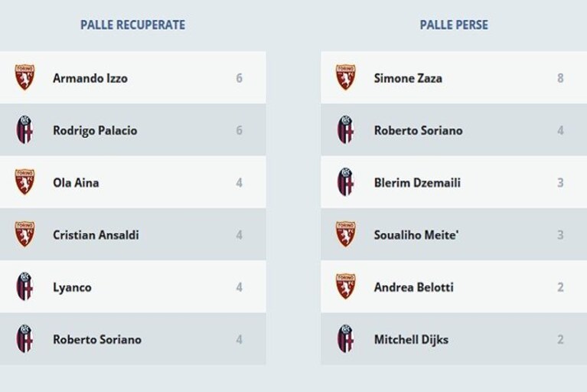Click the Bologna crest beside Rodrigo Palacio
The width and height of the screenshot is (587, 392).
[x=24, y=130]
